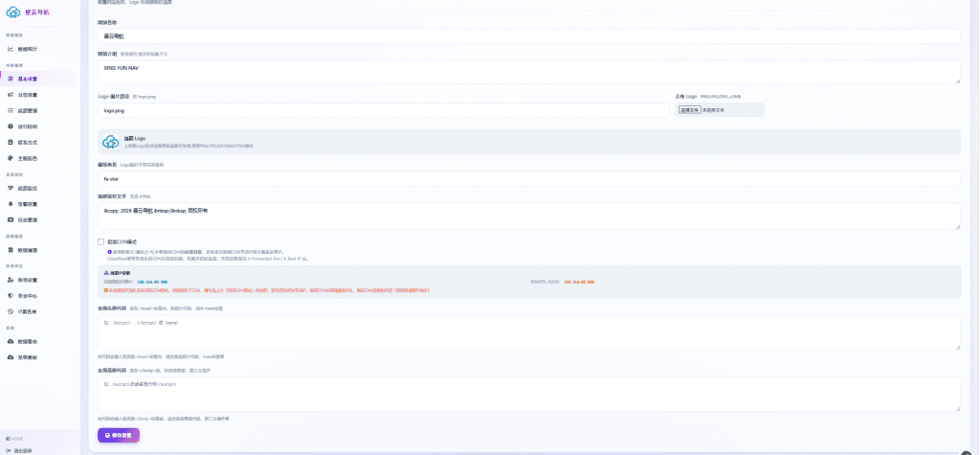Enable the 启用CDN模式 checkbox

point(100,241)
